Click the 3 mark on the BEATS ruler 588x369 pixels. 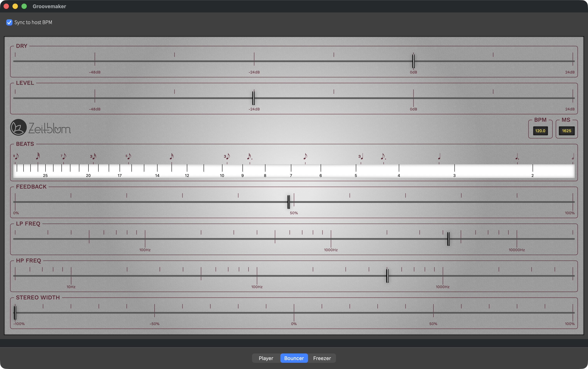454,176
